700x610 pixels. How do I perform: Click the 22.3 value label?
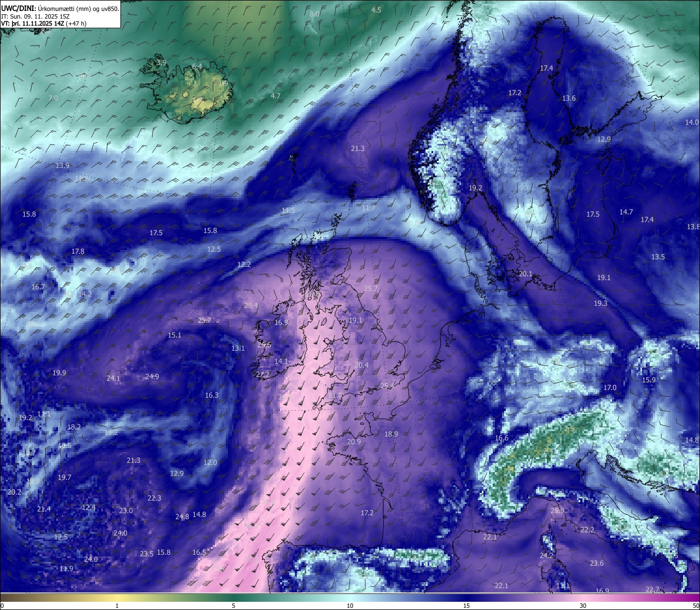[154, 498]
